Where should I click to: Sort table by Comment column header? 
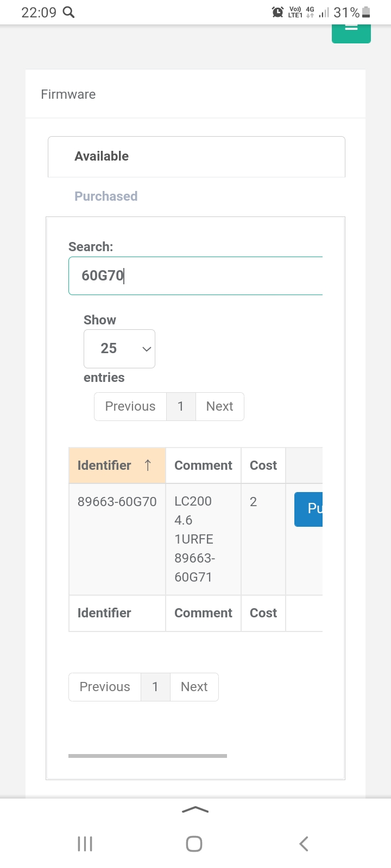point(203,465)
